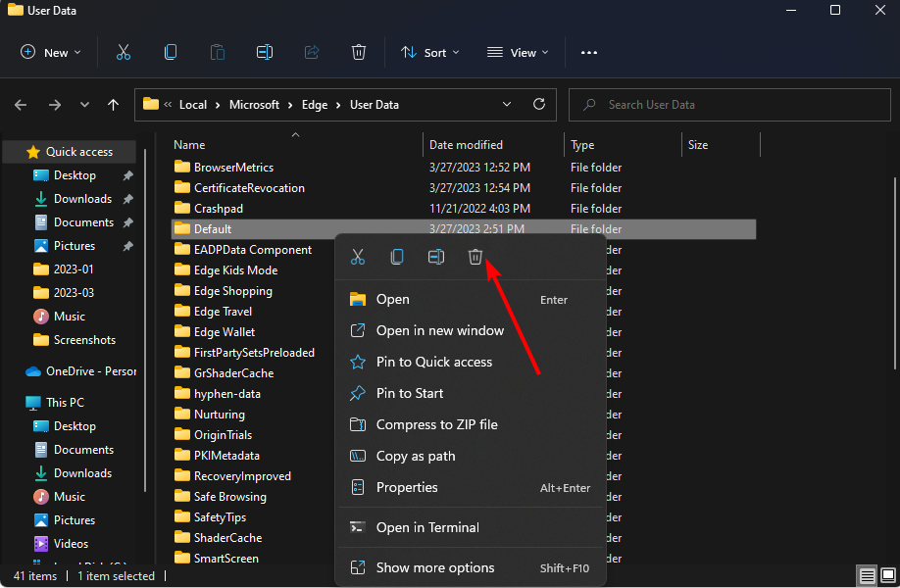Click the Cut icon in the context menu
Screen dimensions: 900x588
[x=357, y=256]
